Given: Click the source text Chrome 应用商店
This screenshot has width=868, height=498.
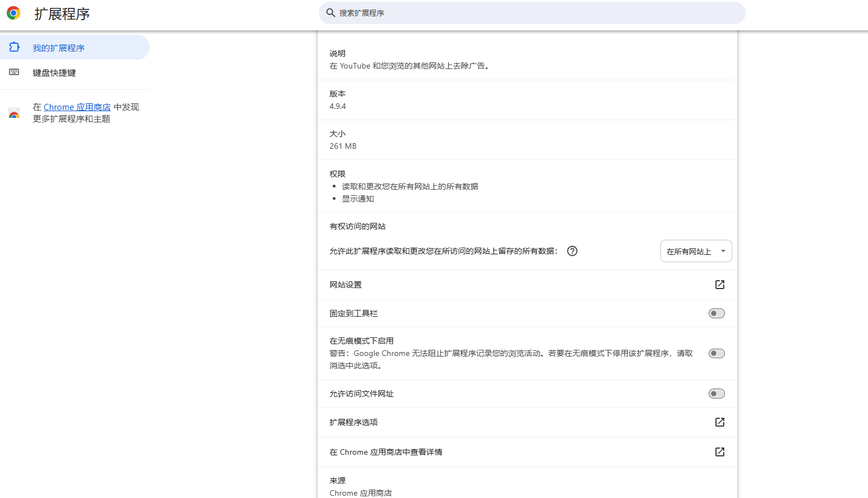Looking at the screenshot, I should [361, 493].
